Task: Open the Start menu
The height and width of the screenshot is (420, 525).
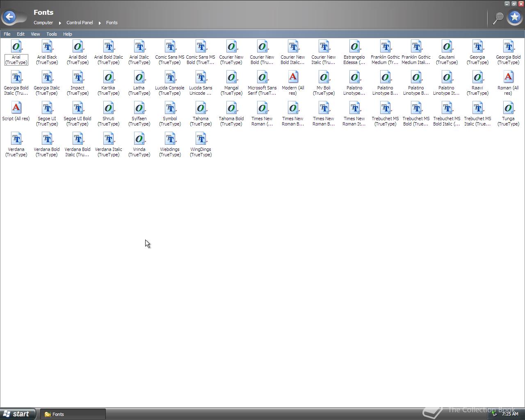Action: click(18, 414)
